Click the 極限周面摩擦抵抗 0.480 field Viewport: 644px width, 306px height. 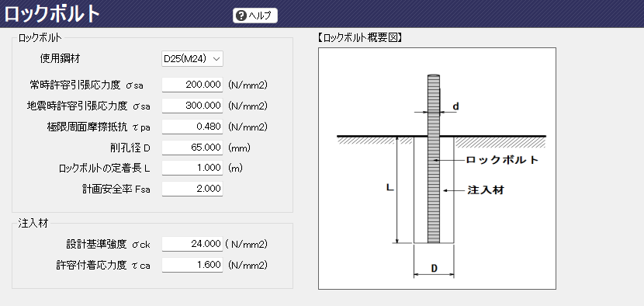192,127
